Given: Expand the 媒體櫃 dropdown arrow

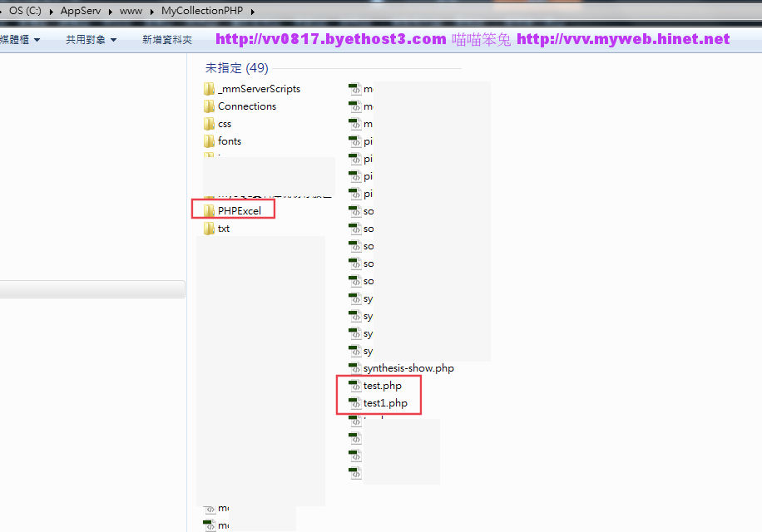Looking at the screenshot, I should coord(37,40).
